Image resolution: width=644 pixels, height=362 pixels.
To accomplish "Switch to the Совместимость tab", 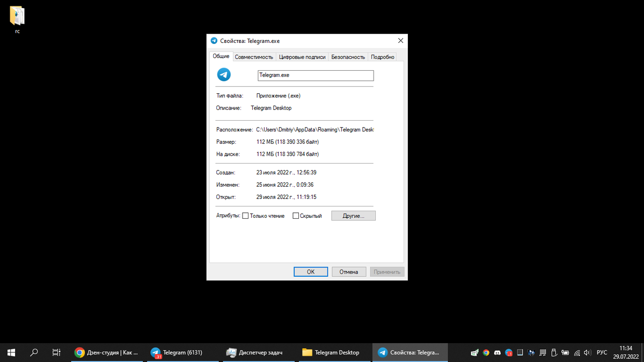I will (x=254, y=57).
